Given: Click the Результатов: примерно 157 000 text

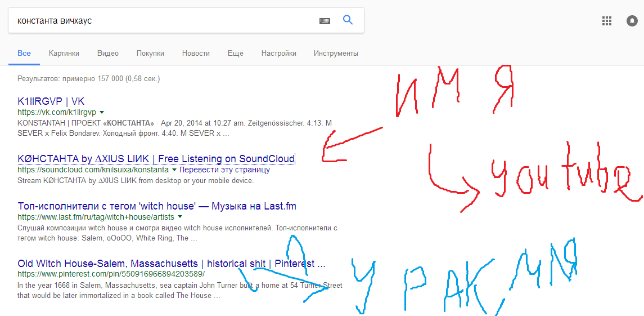Looking at the screenshot, I should tap(89, 78).
